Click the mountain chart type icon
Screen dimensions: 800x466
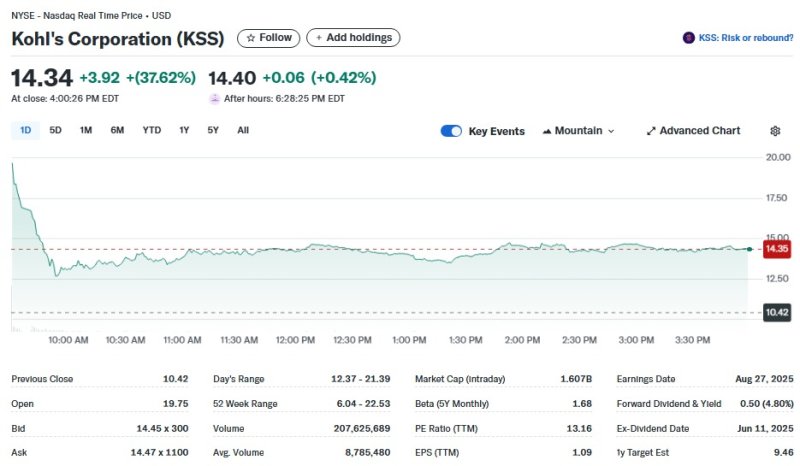coord(547,131)
